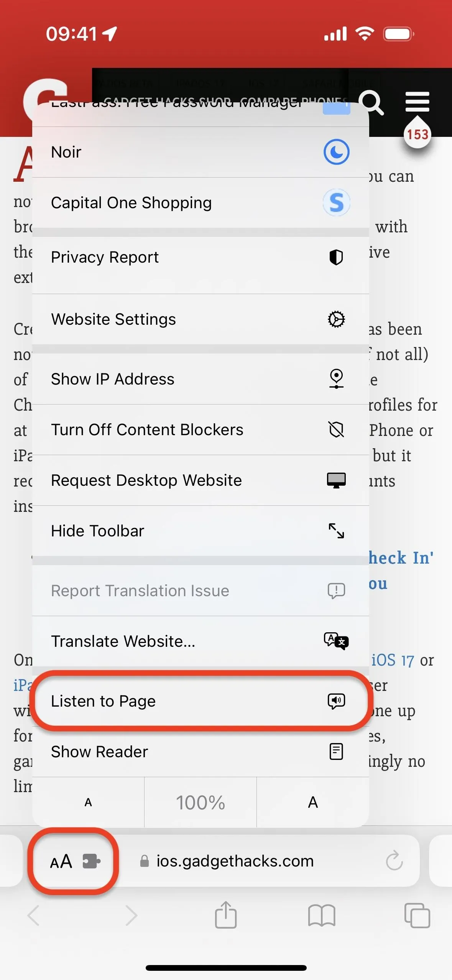The width and height of the screenshot is (452, 980).
Task: Open the Privacy Report
Action: tap(201, 265)
